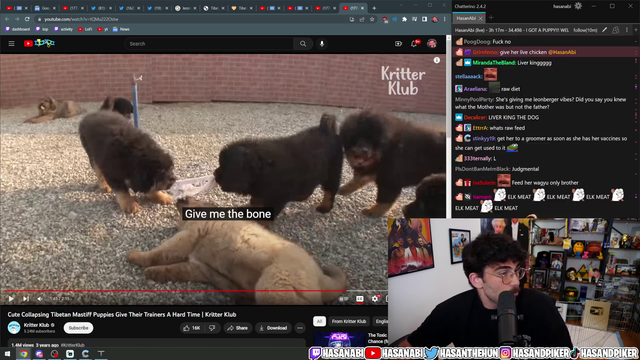
Task: Select the "From Kritter Klub" filter chip
Action: 349,321
